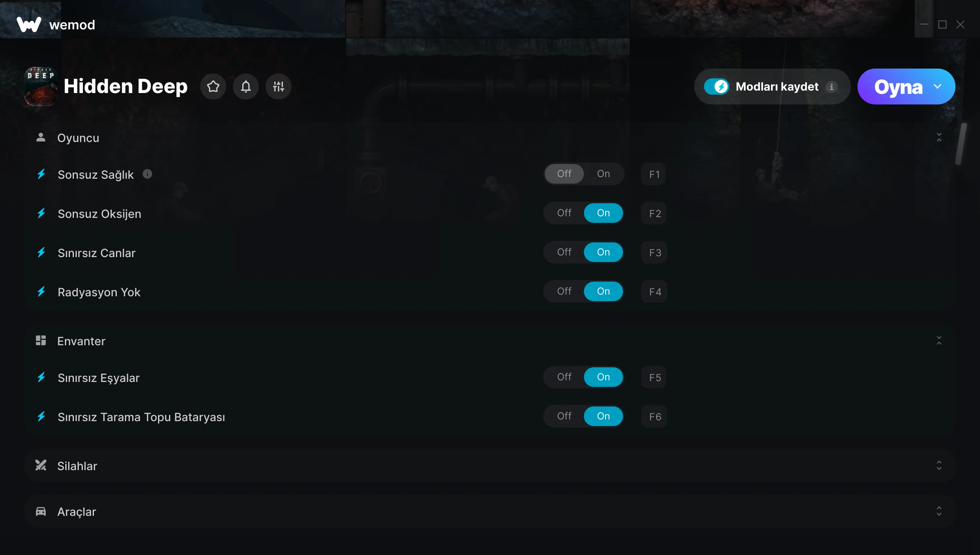Click the F6 hotkey box

654,416
